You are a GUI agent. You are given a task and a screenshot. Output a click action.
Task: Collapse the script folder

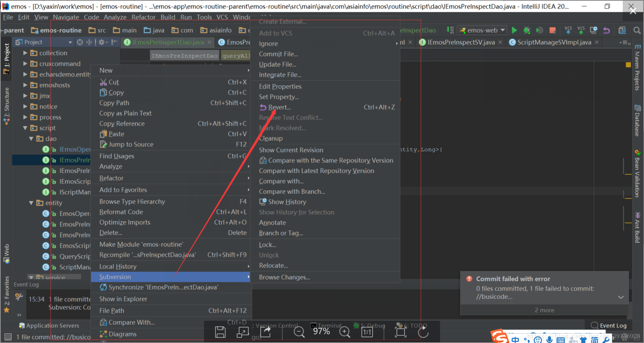tap(25, 128)
